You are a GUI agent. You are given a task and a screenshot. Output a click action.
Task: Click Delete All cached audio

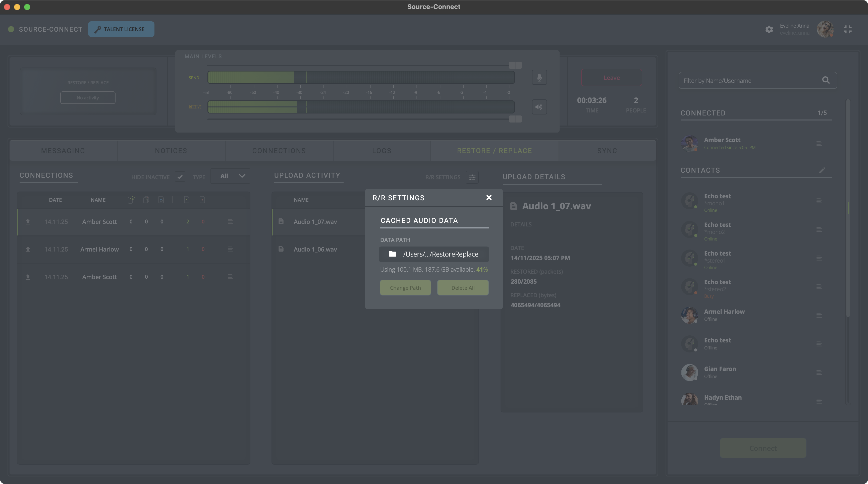pos(463,288)
